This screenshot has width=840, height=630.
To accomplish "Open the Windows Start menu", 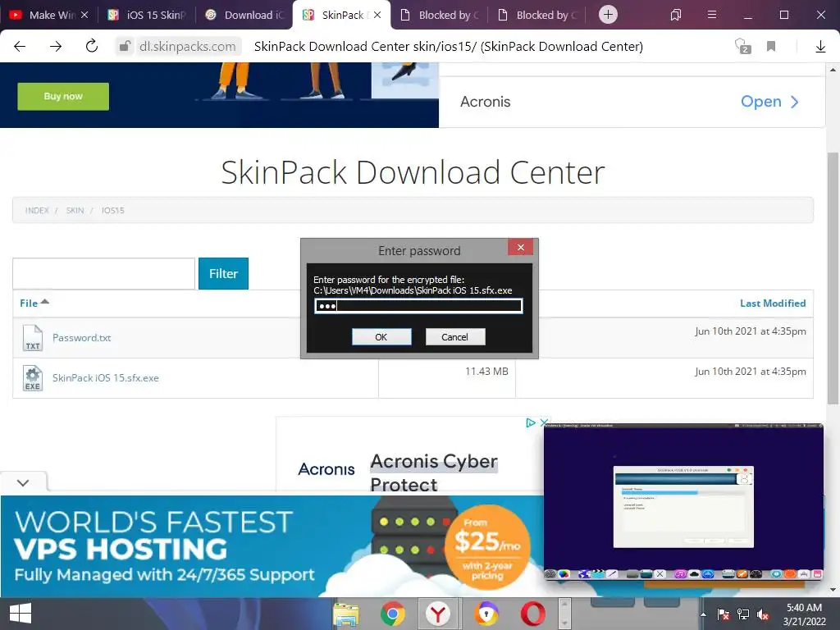I will point(21,614).
